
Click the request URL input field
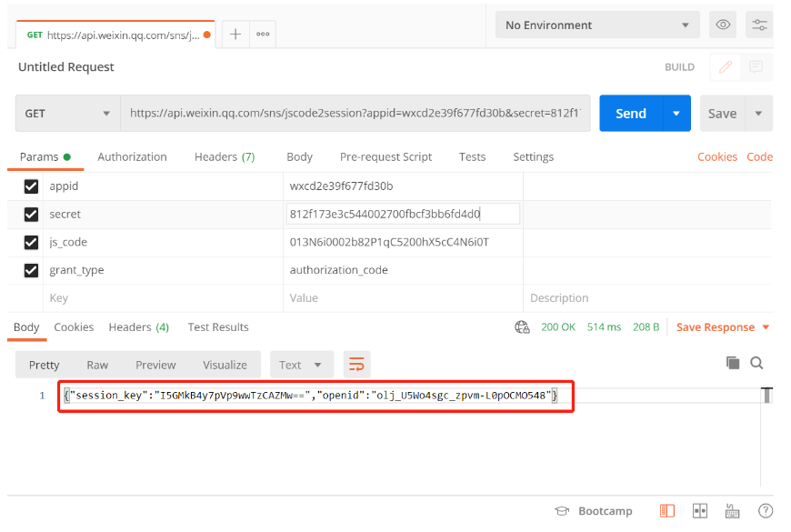coord(355,113)
